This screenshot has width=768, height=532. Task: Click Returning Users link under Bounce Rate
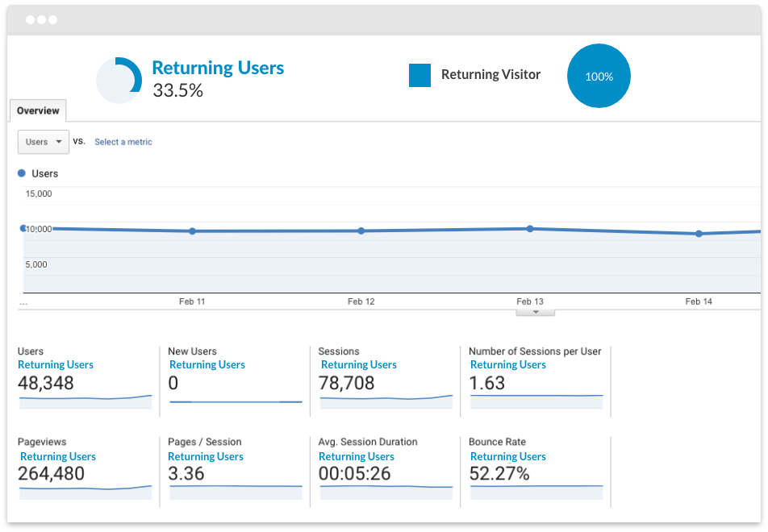[x=508, y=456]
